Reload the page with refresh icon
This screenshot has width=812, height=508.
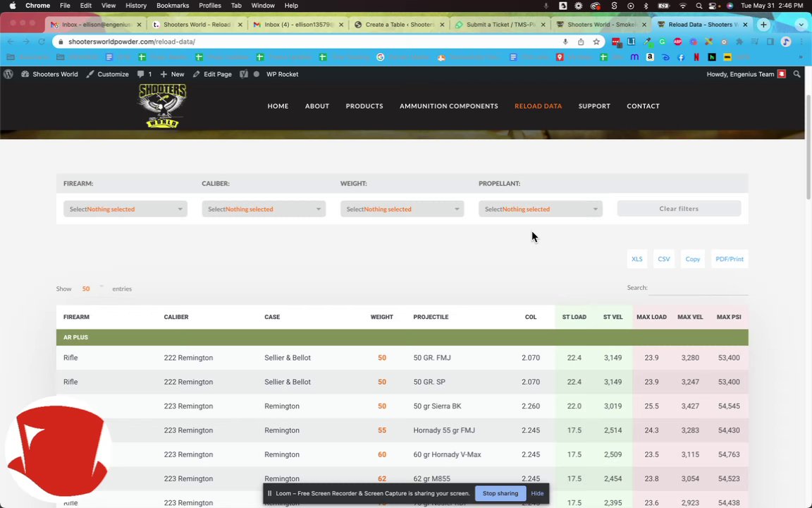[x=42, y=42]
